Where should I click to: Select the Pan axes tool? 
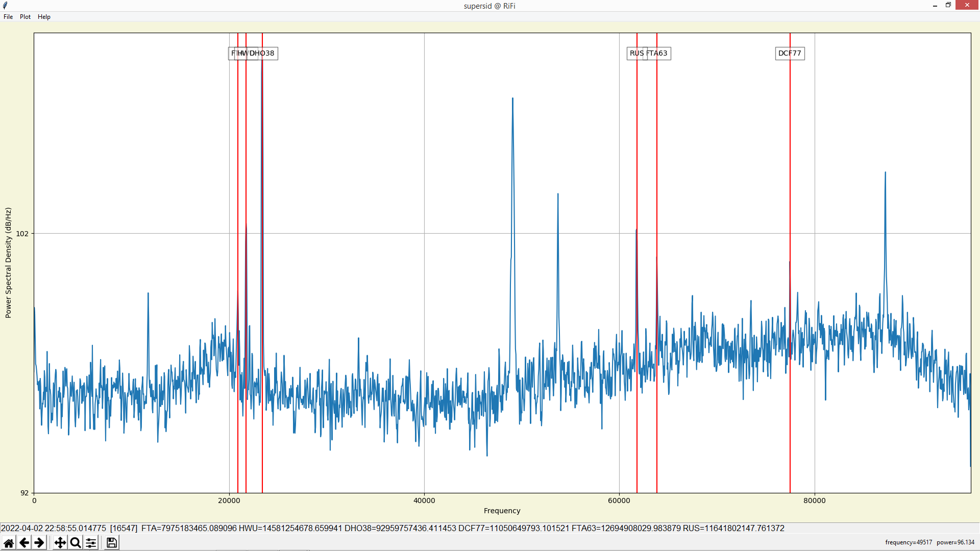(x=60, y=543)
